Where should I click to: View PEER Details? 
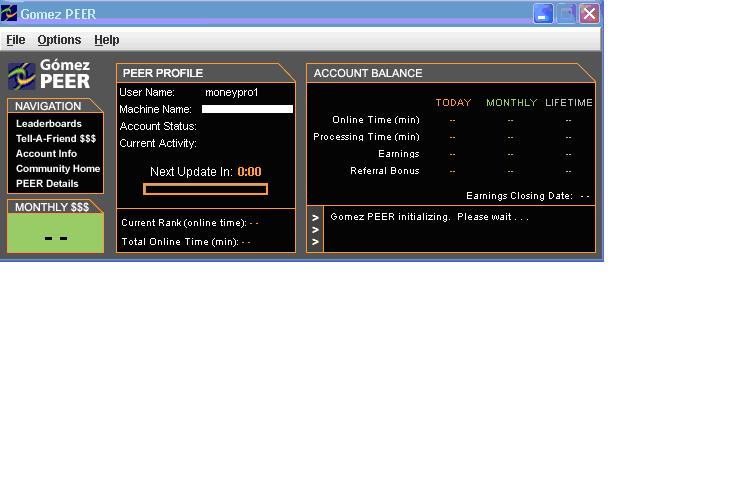tap(47, 184)
